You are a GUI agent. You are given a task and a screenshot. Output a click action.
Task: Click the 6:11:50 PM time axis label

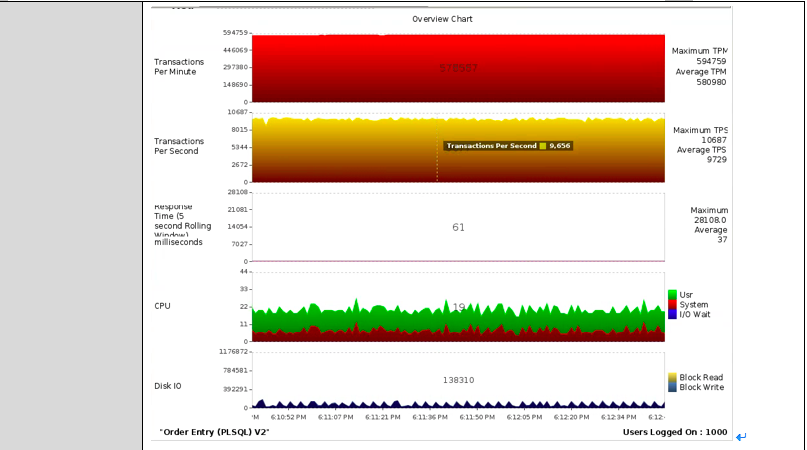click(x=477, y=417)
